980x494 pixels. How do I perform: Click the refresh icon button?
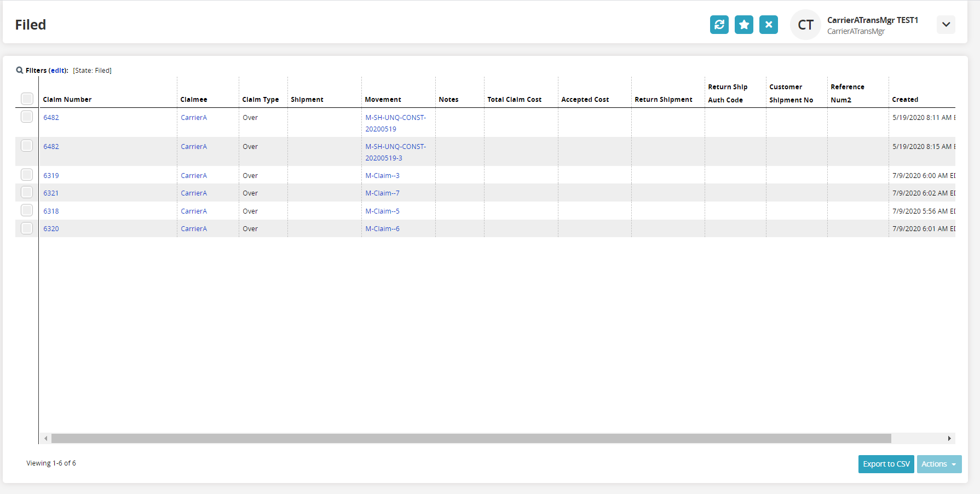click(x=719, y=25)
